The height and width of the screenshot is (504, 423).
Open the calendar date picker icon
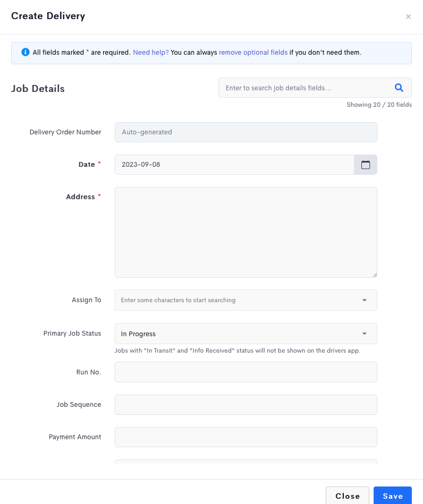[x=366, y=165]
